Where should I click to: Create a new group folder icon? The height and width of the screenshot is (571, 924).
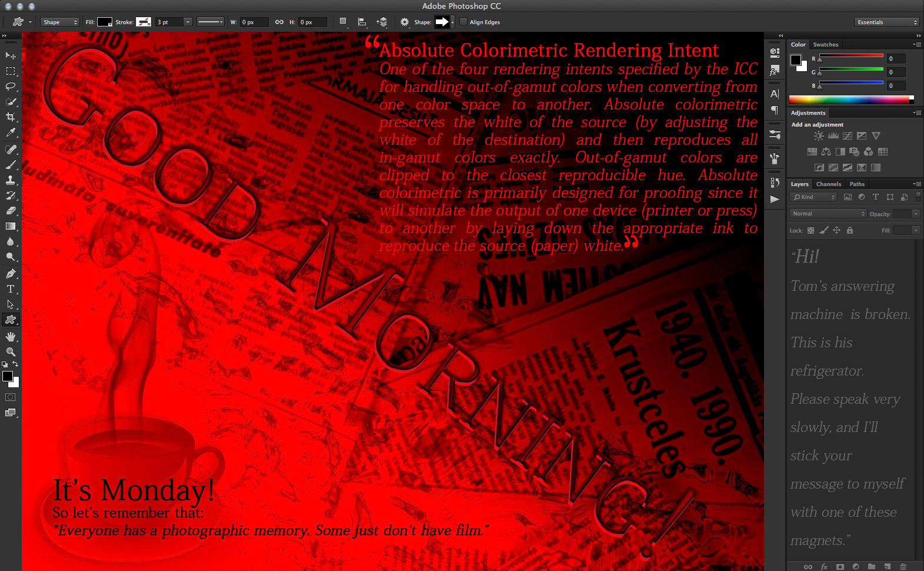click(x=872, y=566)
